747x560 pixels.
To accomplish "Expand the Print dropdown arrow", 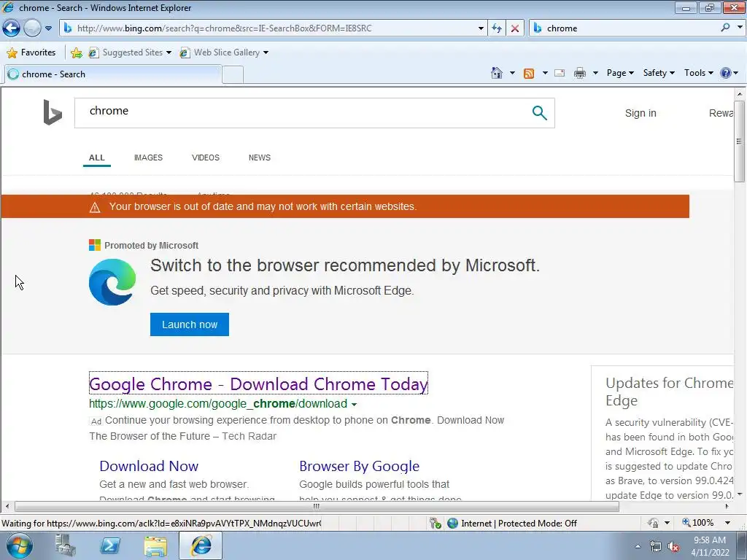I will tap(595, 73).
